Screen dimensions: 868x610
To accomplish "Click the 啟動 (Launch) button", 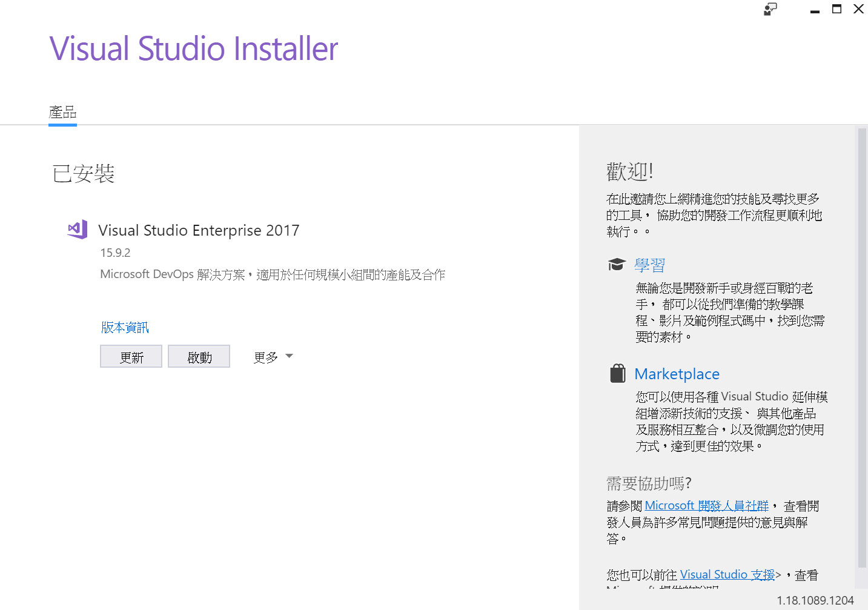I will tap(199, 356).
